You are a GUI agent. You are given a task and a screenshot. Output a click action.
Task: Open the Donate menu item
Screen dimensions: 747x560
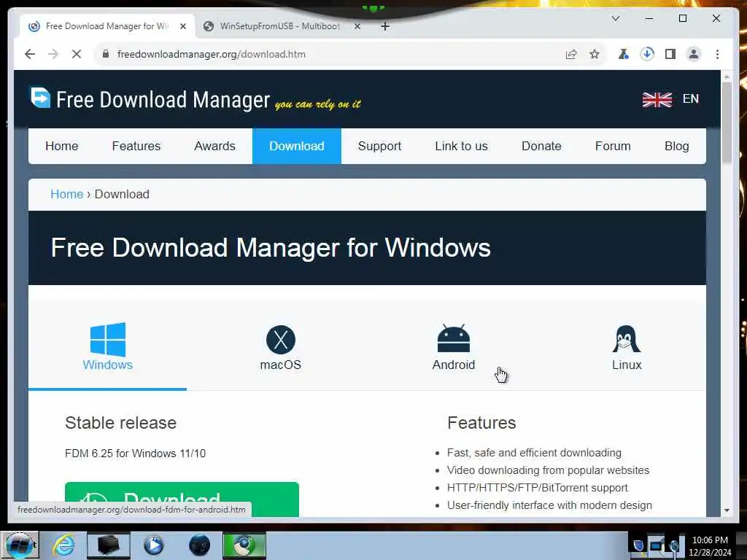pyautogui.click(x=541, y=146)
